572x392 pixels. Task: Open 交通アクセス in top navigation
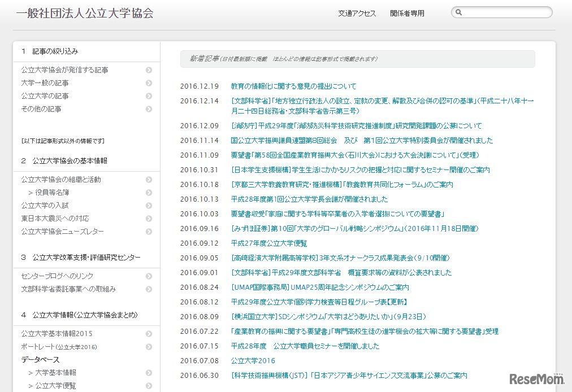[357, 14]
